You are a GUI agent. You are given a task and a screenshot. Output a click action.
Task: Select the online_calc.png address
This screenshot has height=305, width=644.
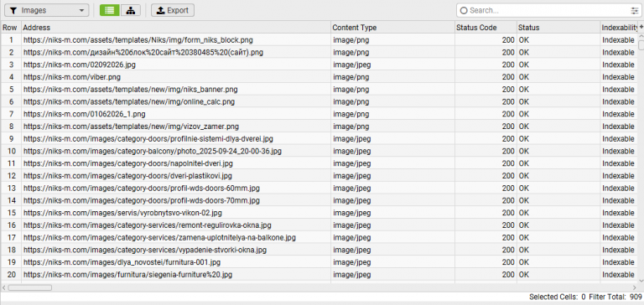[129, 101]
